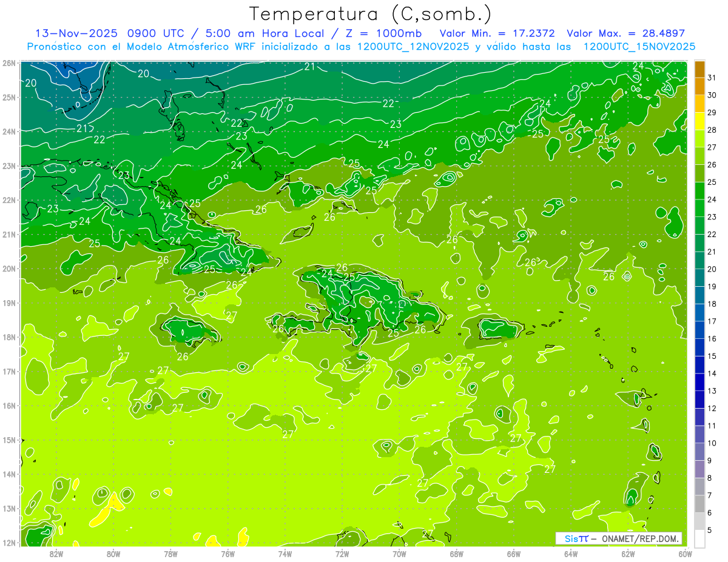The height and width of the screenshot is (562, 728).
Task: Click the '78W' longitude axis label
Action: pos(170,554)
